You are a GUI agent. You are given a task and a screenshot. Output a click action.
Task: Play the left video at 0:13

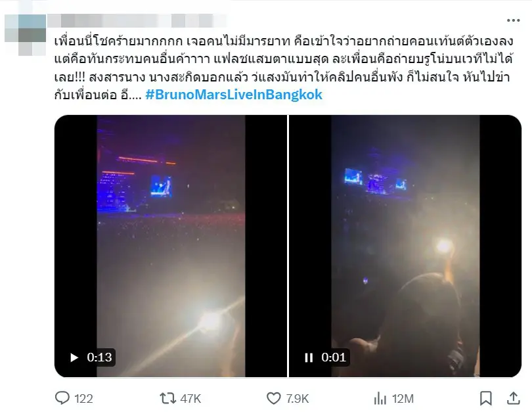point(74,357)
